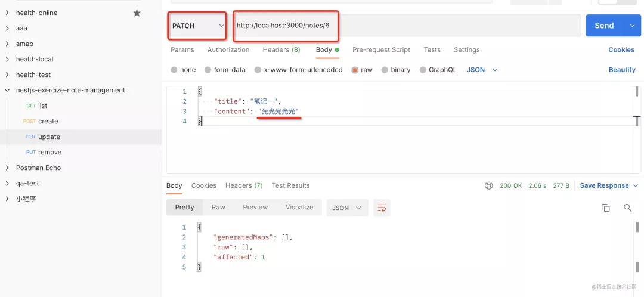Click the request URL input field
Screen dimensions: 644x297
click(x=405, y=26)
